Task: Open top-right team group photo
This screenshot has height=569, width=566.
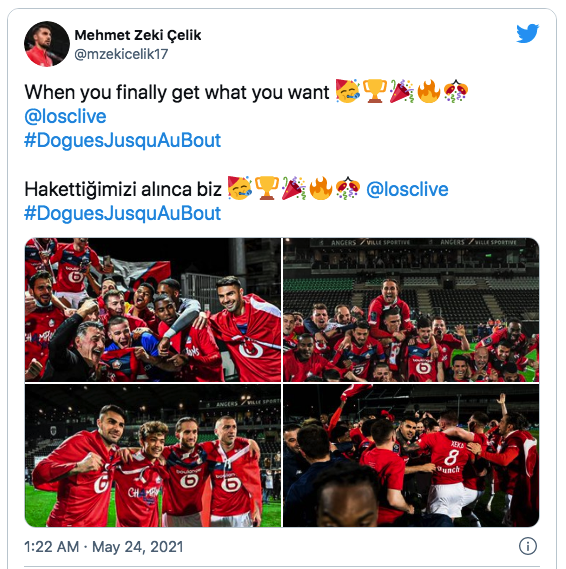Action: pyautogui.click(x=411, y=310)
